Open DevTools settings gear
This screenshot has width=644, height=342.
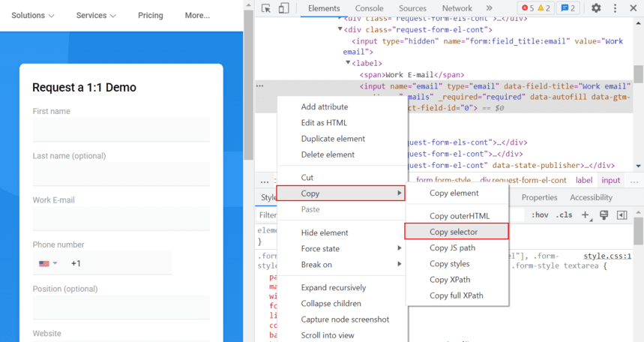click(x=596, y=8)
